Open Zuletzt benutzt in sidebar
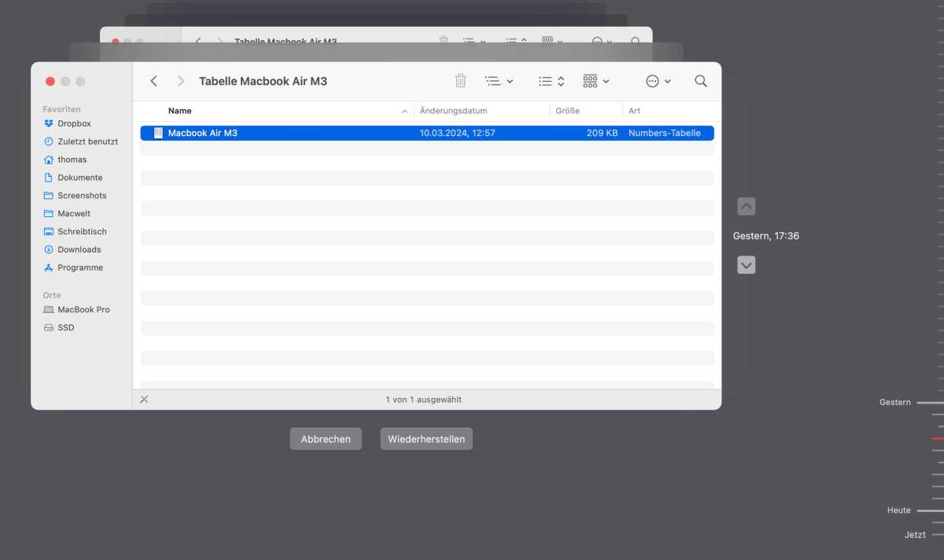 click(x=87, y=142)
